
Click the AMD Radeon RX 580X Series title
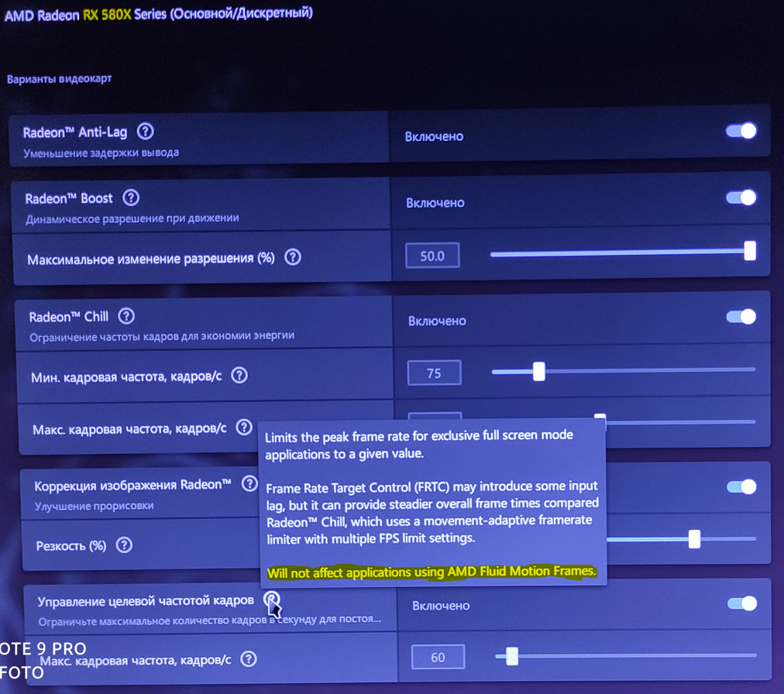coord(159,14)
